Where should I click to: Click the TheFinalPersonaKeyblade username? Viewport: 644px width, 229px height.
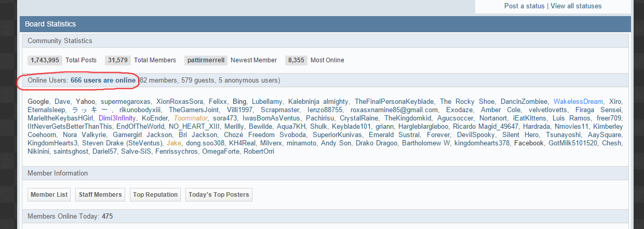pos(394,102)
